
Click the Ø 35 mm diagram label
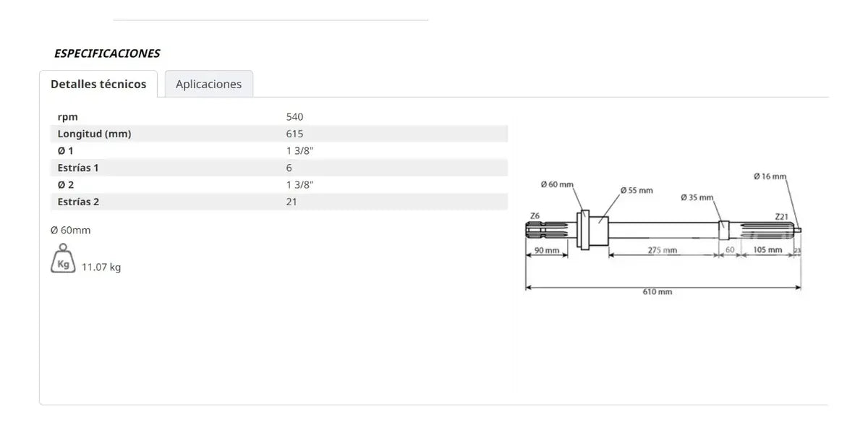click(x=697, y=197)
